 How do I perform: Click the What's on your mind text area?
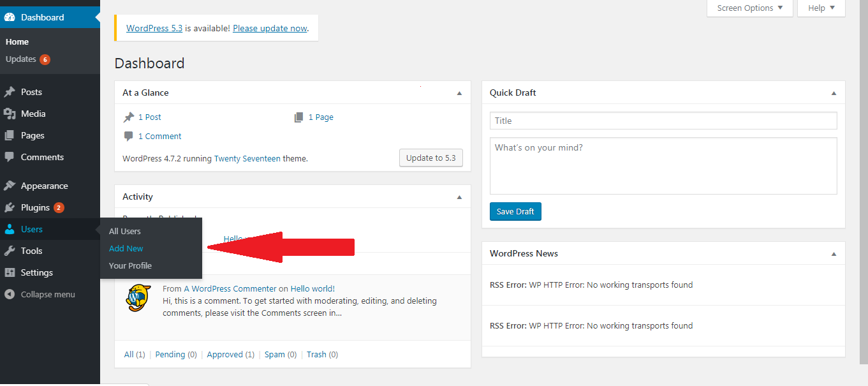pos(663,166)
